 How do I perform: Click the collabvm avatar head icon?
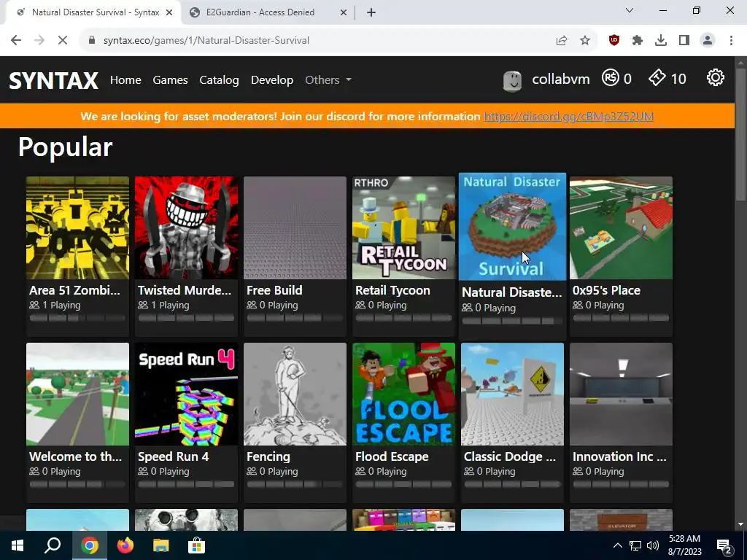pyautogui.click(x=512, y=82)
